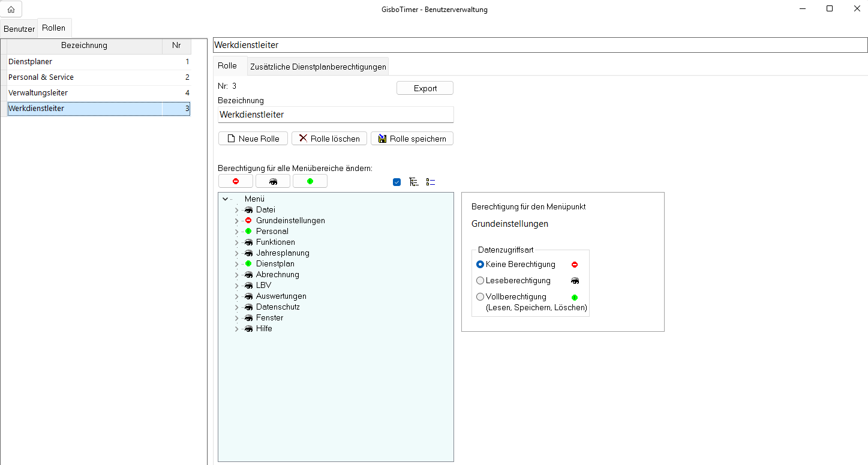Expand the Personal tree node
868x465 pixels.
point(236,232)
